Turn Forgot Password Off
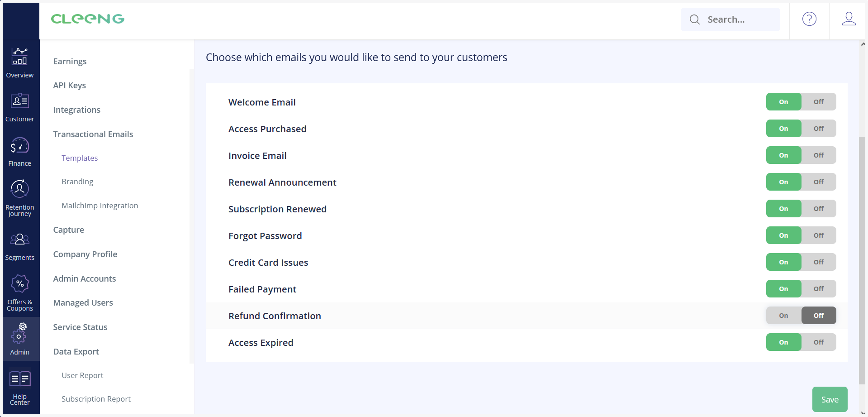This screenshot has width=868, height=417. tap(818, 235)
